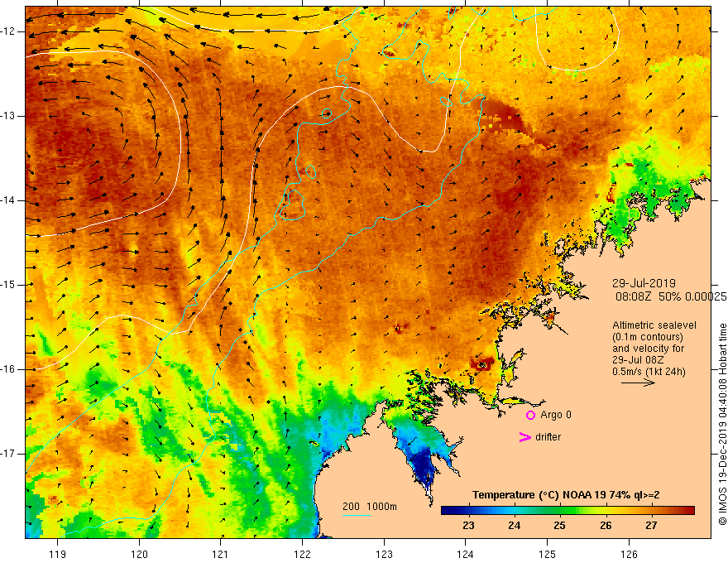
Task: Click the latitude axis label -17
Action: coord(8,454)
